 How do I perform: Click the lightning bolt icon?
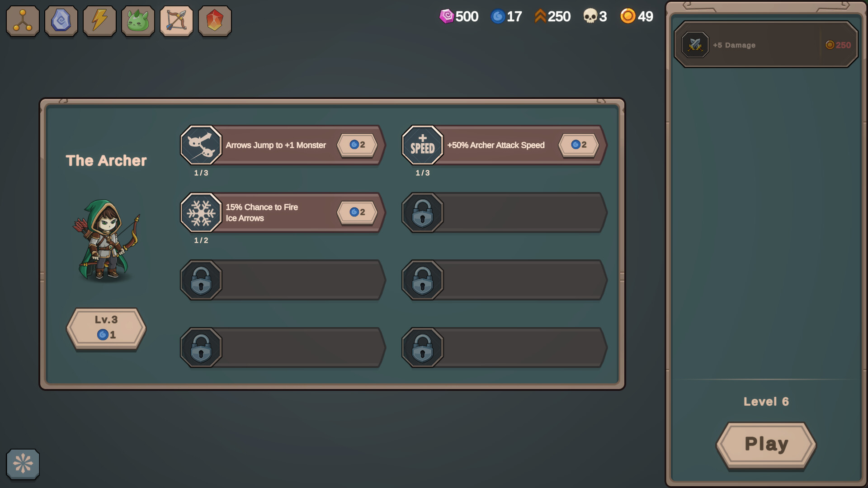99,21
